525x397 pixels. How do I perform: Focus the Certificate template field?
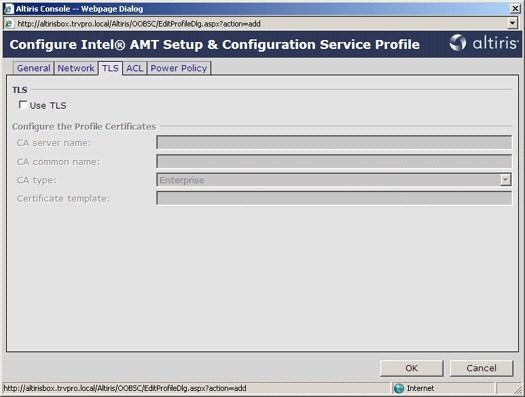(x=334, y=198)
